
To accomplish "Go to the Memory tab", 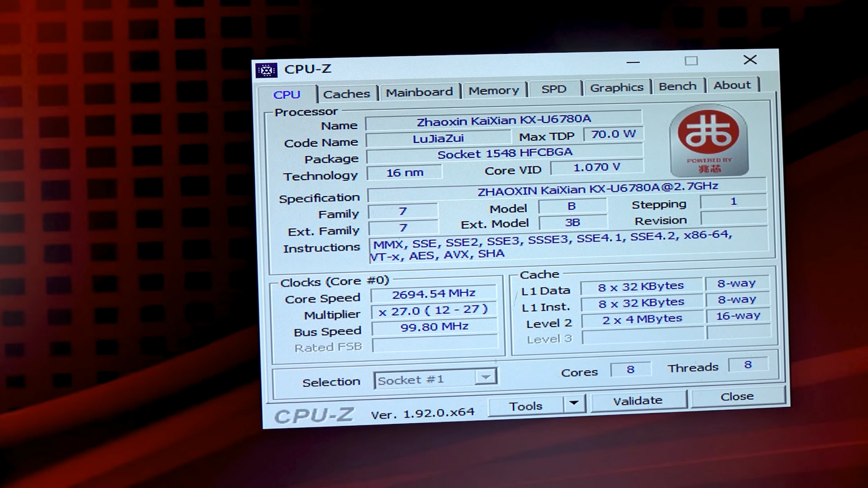I will pos(494,90).
